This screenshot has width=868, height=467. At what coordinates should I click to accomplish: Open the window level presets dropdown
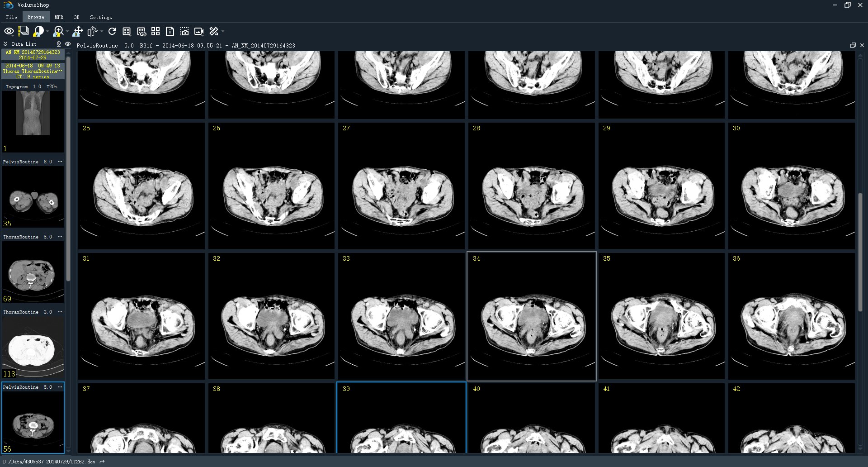coord(47,31)
